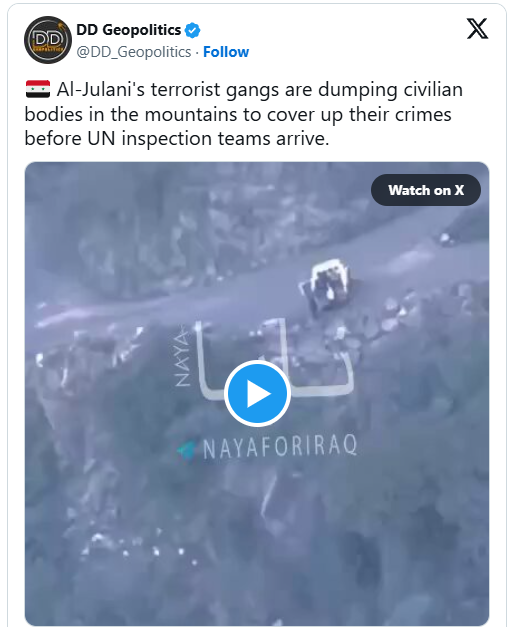Click the DD Geopolitics display name

(x=128, y=30)
